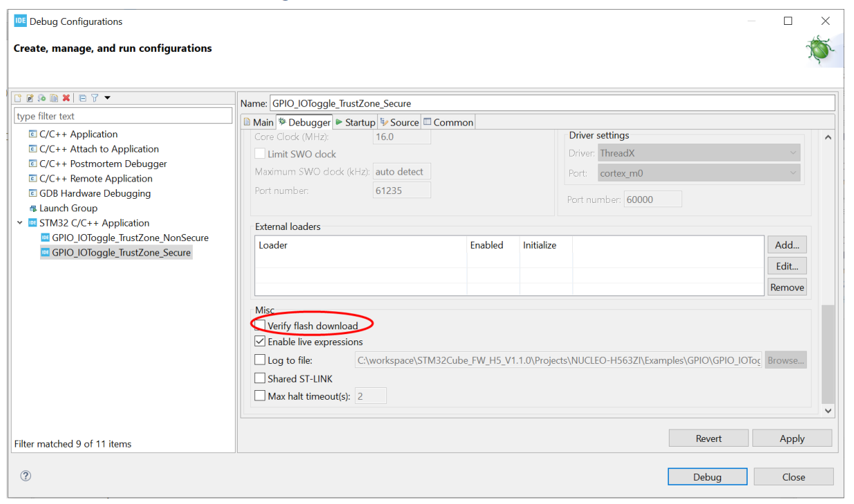Click the Apply button

tap(792, 438)
